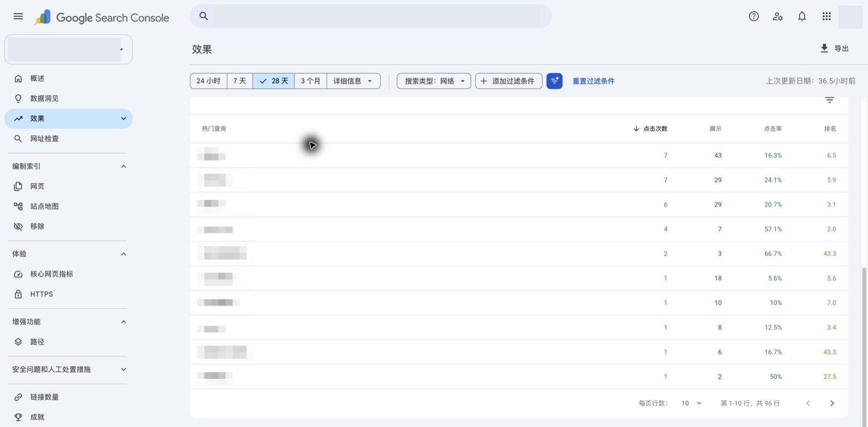Open 成就 achievements page
The width and height of the screenshot is (868, 427).
[x=68, y=417]
